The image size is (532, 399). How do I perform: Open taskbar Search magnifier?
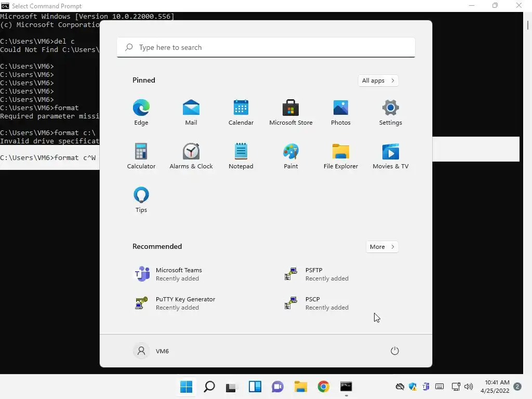[x=209, y=387]
